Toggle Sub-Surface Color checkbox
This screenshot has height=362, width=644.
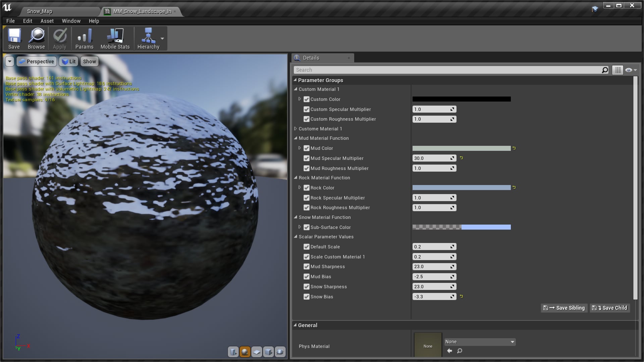(x=306, y=227)
